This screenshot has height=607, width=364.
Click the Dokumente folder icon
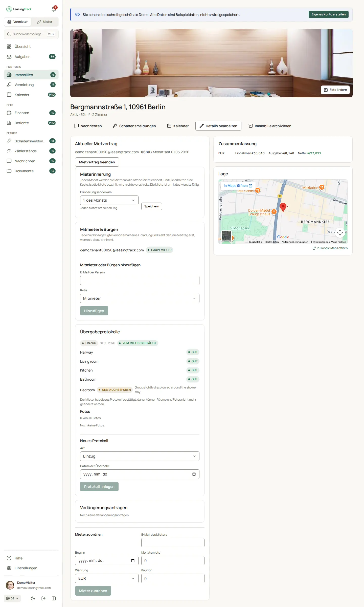(x=9, y=171)
